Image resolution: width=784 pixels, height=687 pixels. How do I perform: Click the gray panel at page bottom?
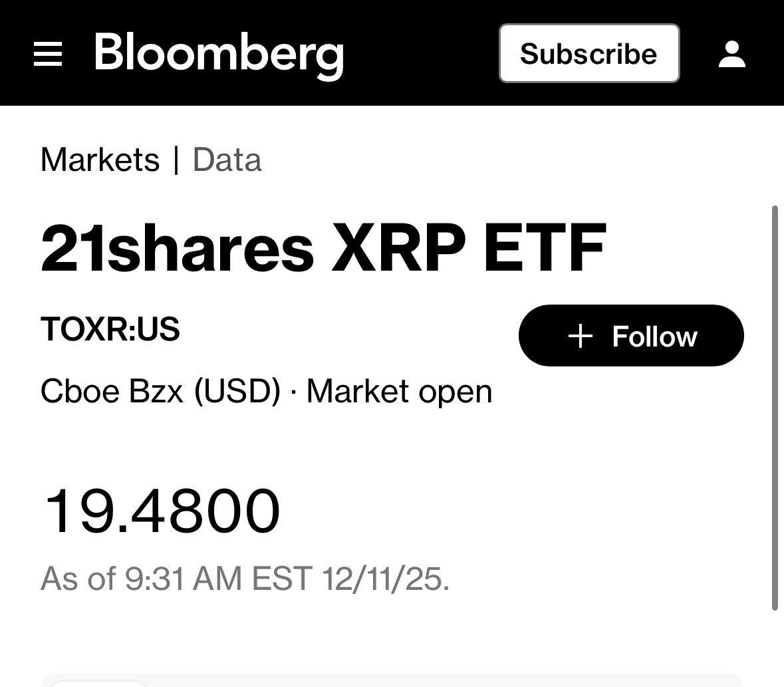[x=399, y=682]
